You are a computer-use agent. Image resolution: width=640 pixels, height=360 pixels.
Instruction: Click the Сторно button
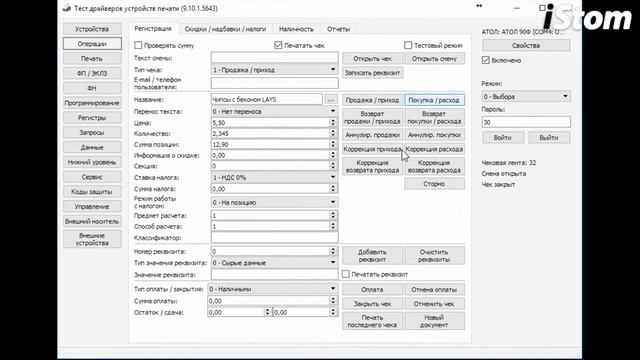434,184
